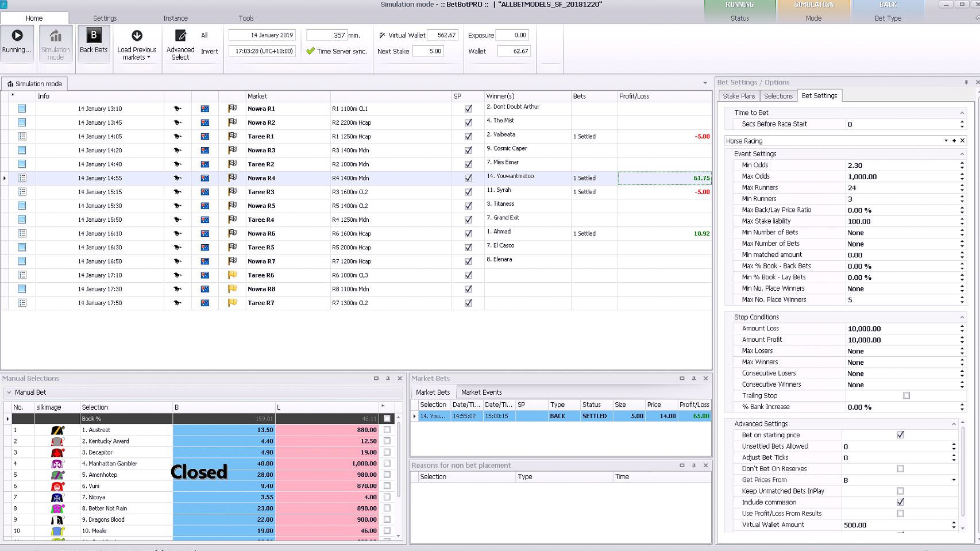Click the list icon in the 14:05 row
Viewport: 980px width, 551px height.
point(22,136)
